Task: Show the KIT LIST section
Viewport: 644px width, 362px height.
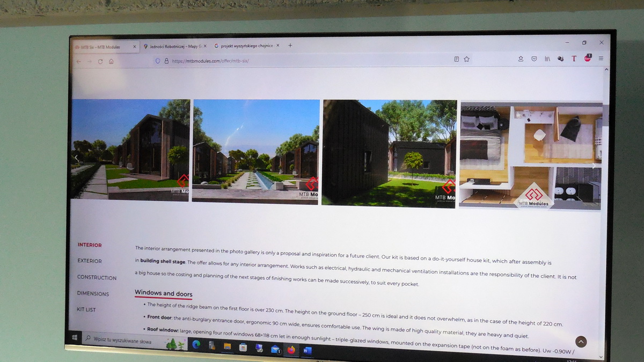Action: tap(86, 309)
